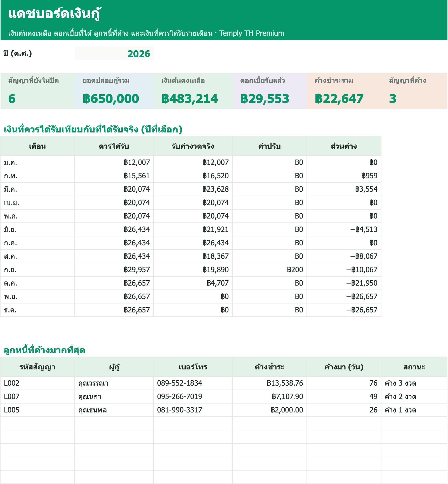Select the ต.ค. difference cell −฿21,950
448x484 pixels.
pyautogui.click(x=344, y=283)
